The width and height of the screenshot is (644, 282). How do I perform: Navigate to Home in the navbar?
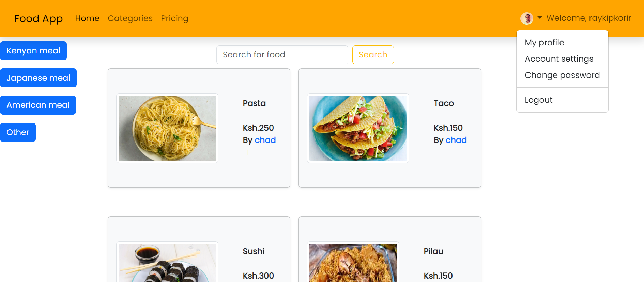(x=87, y=18)
